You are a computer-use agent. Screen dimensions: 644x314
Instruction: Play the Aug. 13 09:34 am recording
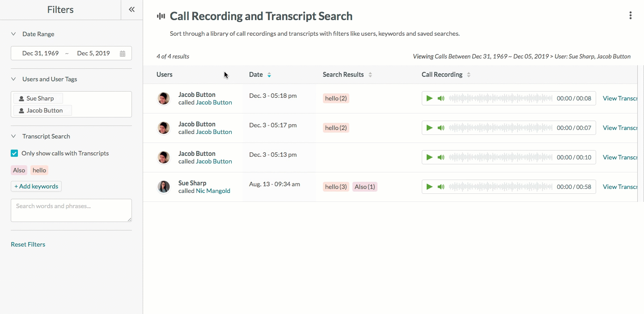(429, 187)
